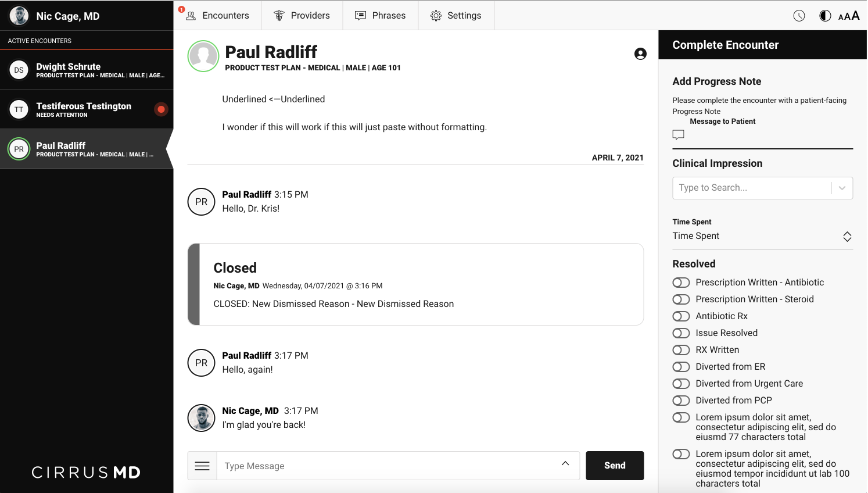Expand the message box chevron

tap(565, 463)
